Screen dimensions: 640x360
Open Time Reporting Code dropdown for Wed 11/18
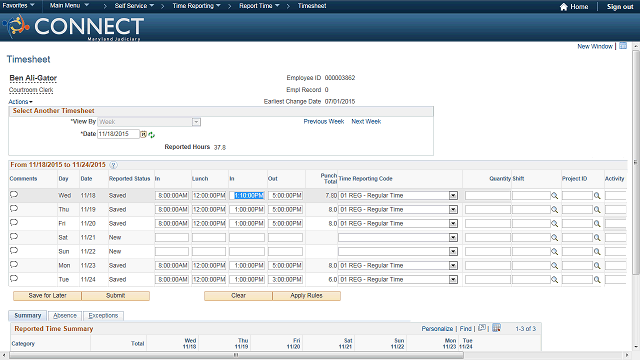tap(453, 196)
